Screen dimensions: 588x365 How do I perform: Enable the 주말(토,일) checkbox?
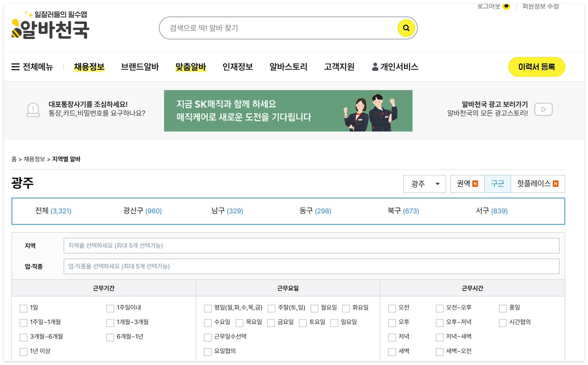click(271, 308)
